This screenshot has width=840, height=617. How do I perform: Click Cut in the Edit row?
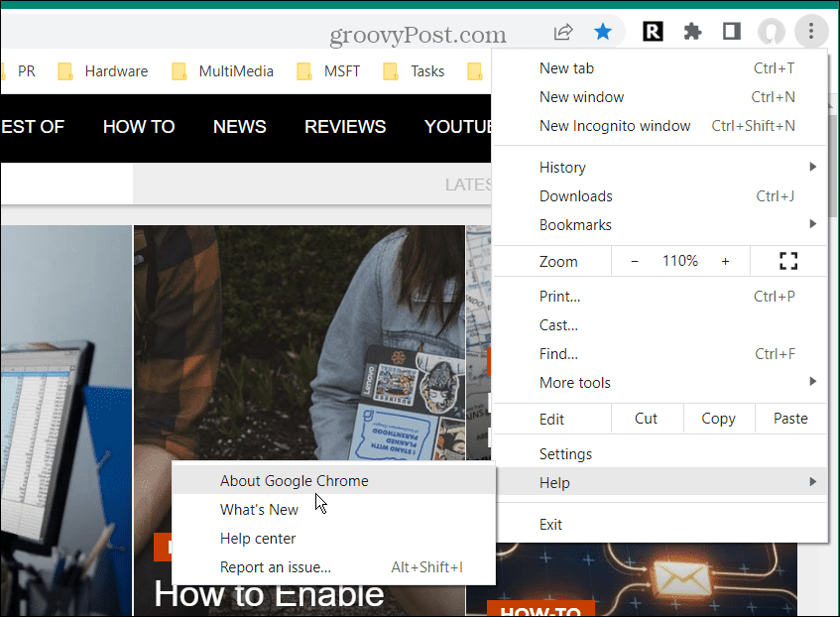click(646, 419)
